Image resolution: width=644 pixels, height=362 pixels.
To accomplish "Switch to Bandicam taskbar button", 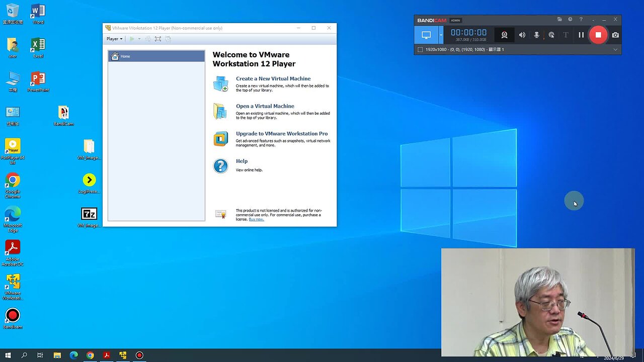I will point(139,355).
